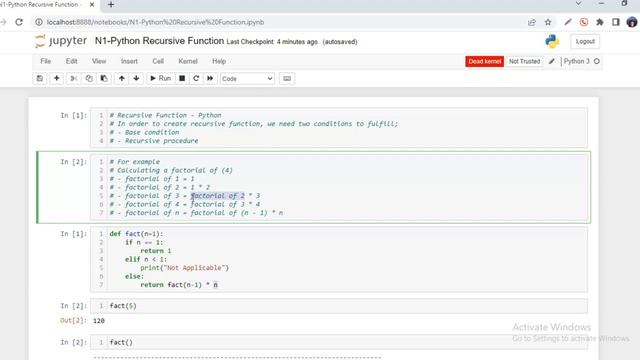The image size is (640, 360).
Task: Open the browser extensions puzzle icon
Action: 600,22
